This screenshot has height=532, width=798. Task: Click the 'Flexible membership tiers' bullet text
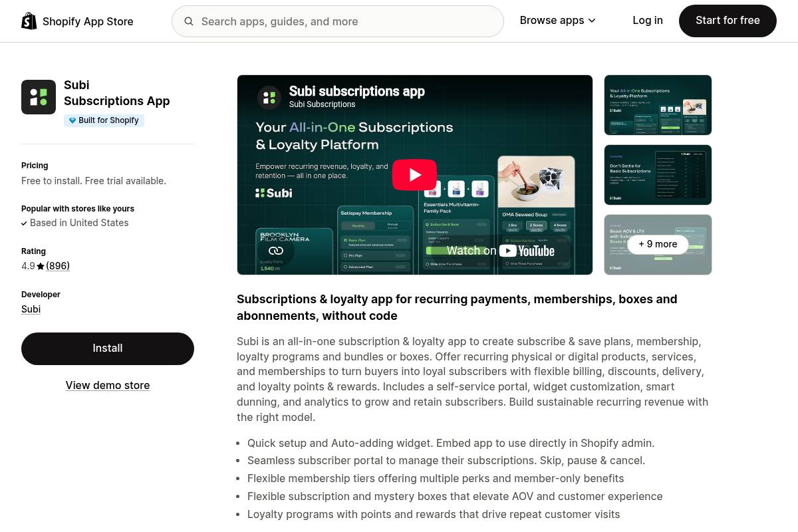pyautogui.click(x=436, y=478)
